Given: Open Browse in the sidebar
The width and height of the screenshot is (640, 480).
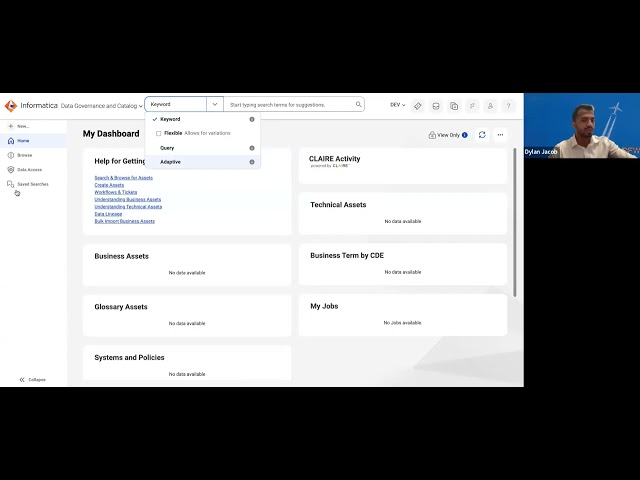Looking at the screenshot, I should [x=33, y=155].
